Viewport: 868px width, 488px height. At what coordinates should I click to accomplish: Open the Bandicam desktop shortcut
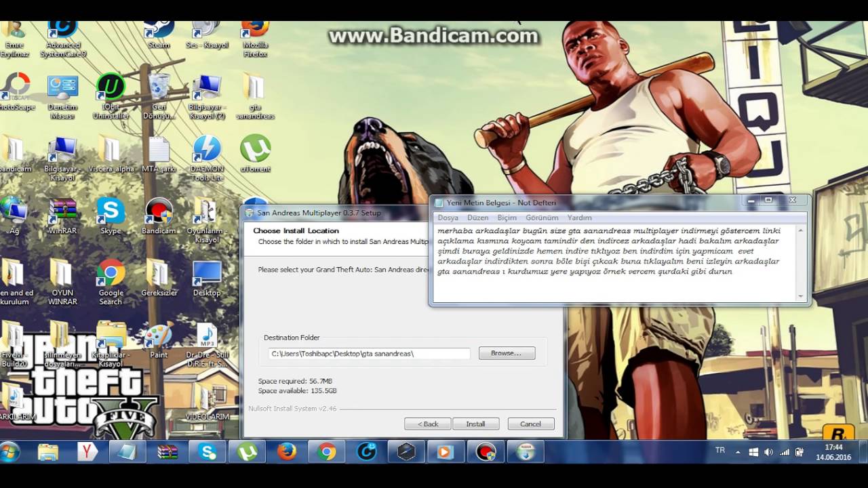(159, 216)
